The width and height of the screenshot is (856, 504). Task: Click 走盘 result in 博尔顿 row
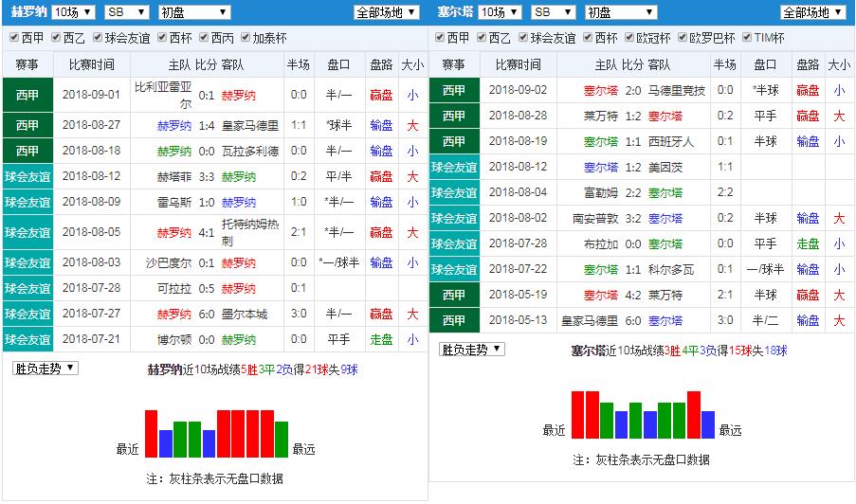click(381, 340)
